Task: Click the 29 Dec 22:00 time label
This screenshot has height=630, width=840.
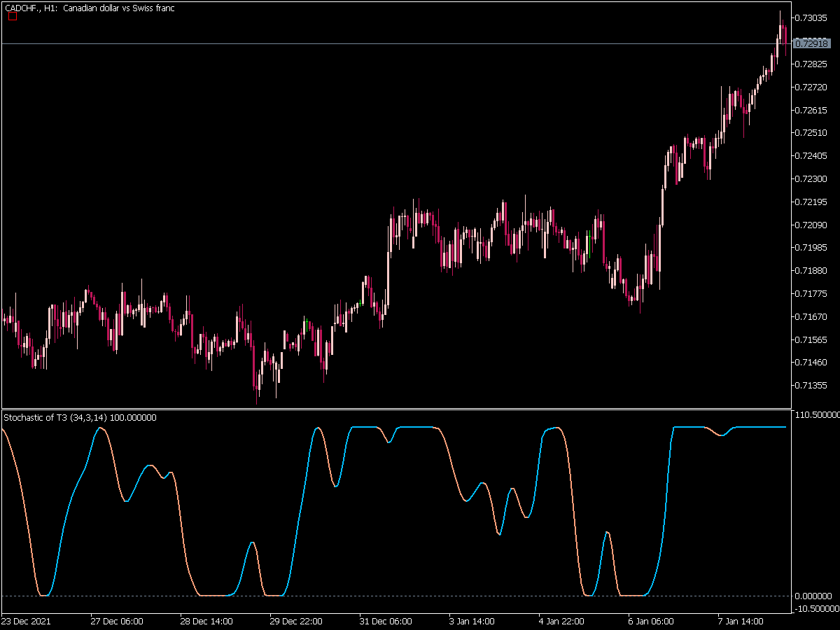Action: click(296, 621)
